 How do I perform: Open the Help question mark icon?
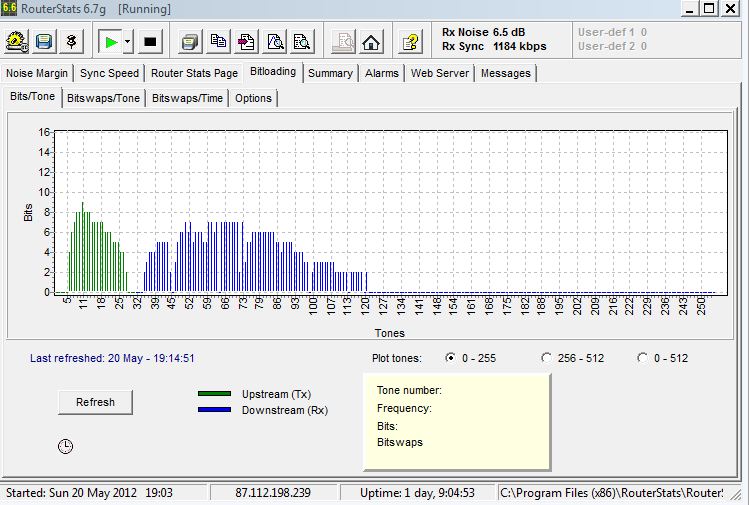[410, 42]
